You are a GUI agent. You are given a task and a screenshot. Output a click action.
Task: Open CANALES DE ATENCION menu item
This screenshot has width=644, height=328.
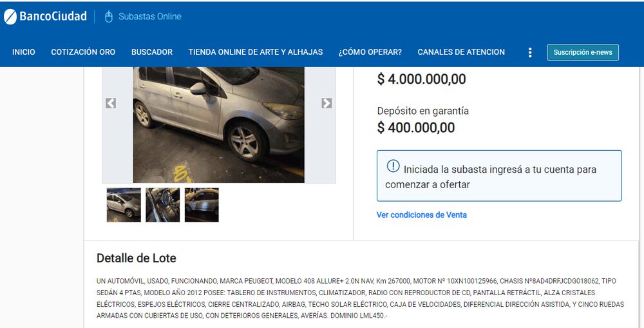click(461, 52)
